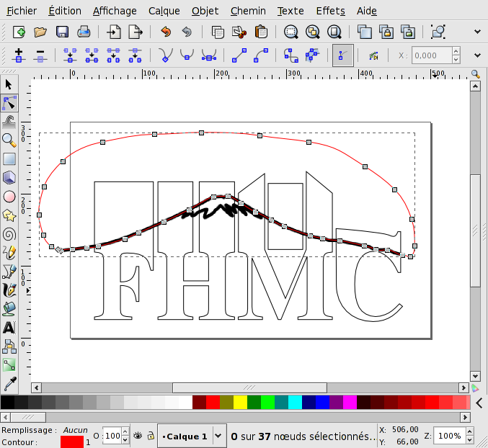Increase the X coordinate value
488x448 pixels.
tap(456, 51)
